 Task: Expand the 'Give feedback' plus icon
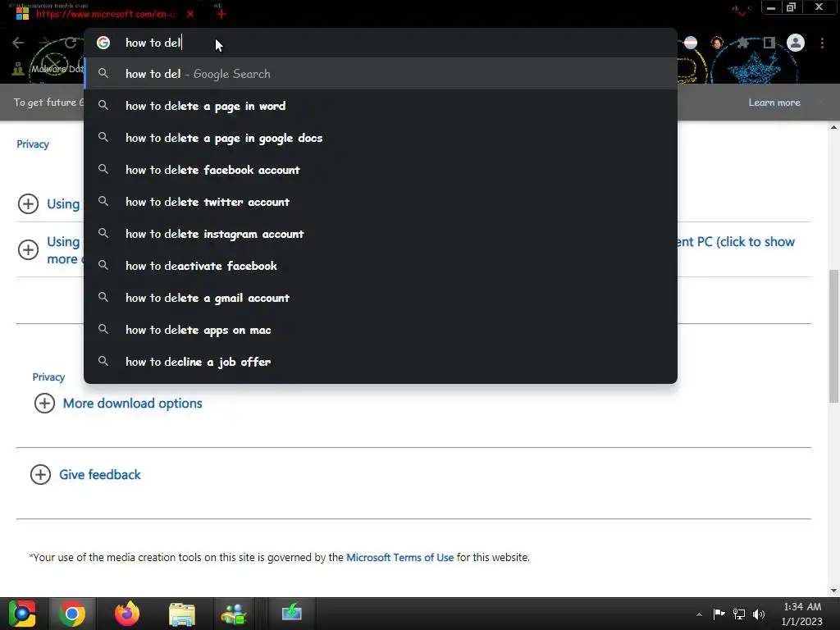40,475
